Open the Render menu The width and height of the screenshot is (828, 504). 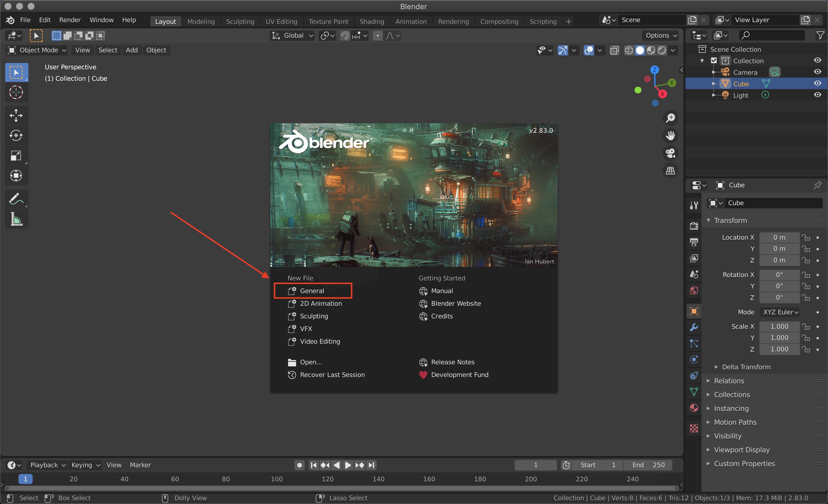[x=70, y=20]
